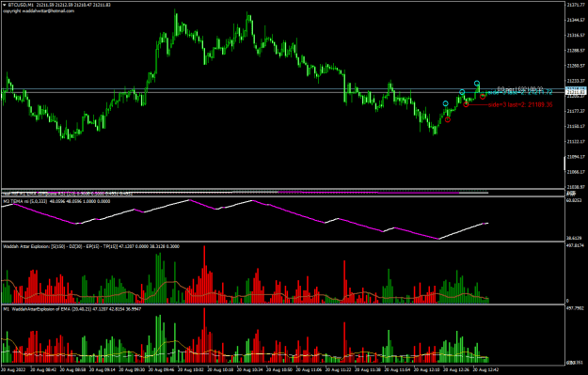Click the 20 Aug 10:02 time axis label
588x375 pixels.
tap(192, 369)
